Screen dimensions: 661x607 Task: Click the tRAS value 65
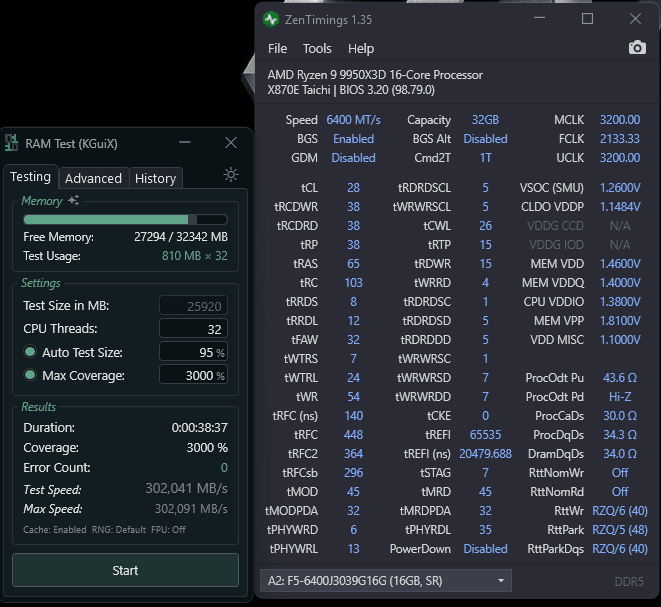(353, 264)
